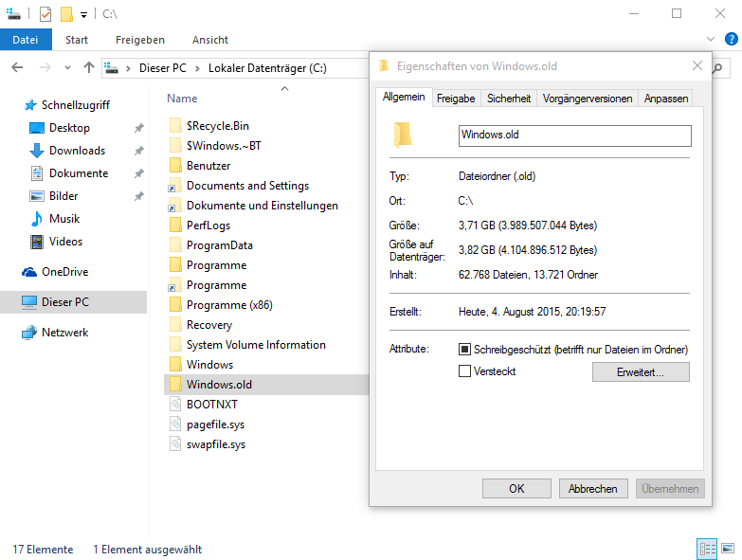This screenshot has height=560, width=742.
Task: Click the Erweitert... button
Action: pyautogui.click(x=641, y=372)
